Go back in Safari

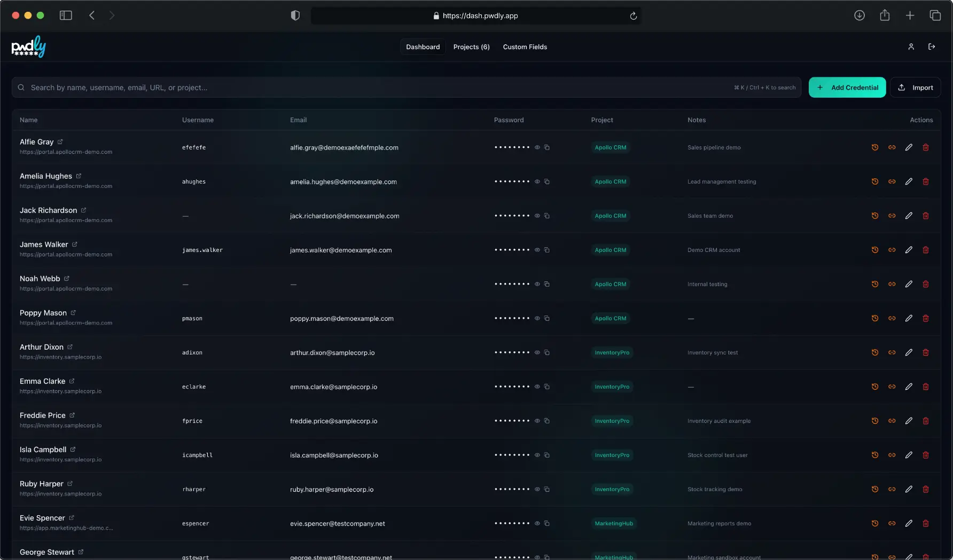coord(92,15)
